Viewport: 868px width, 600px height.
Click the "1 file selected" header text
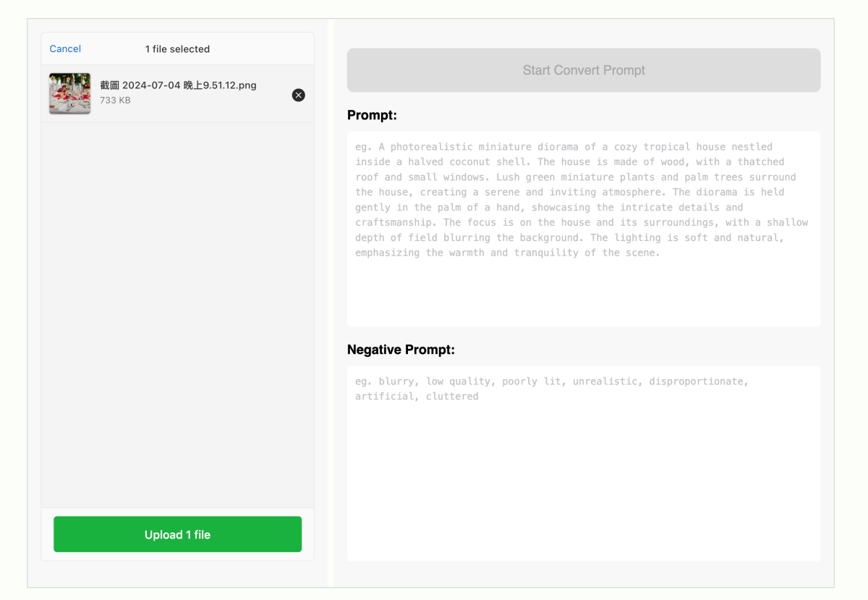[177, 49]
